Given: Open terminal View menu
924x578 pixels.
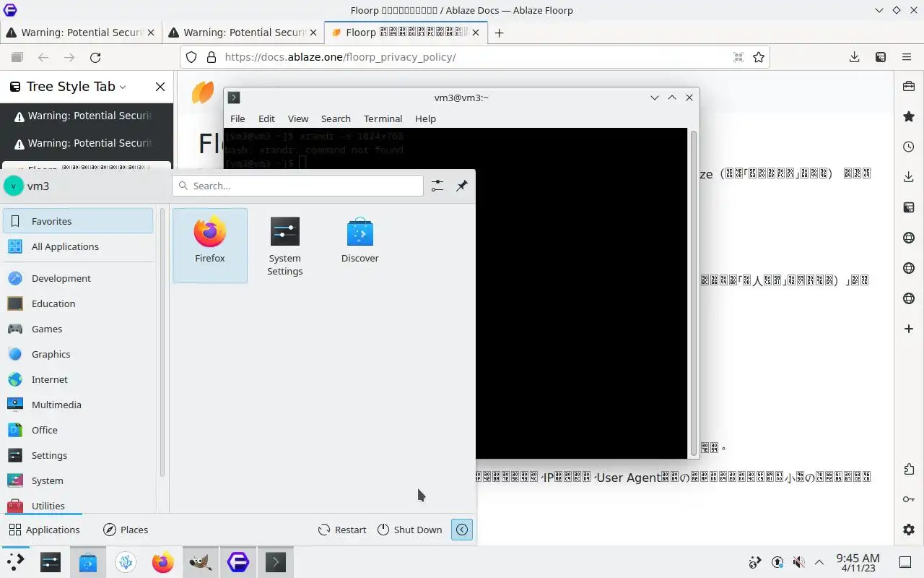Looking at the screenshot, I should tap(298, 118).
